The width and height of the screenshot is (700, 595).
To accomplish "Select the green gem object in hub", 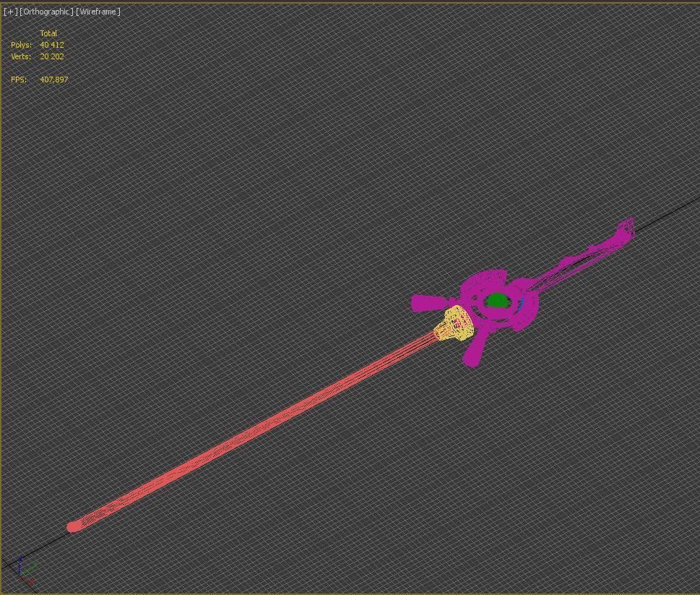I will click(x=497, y=300).
